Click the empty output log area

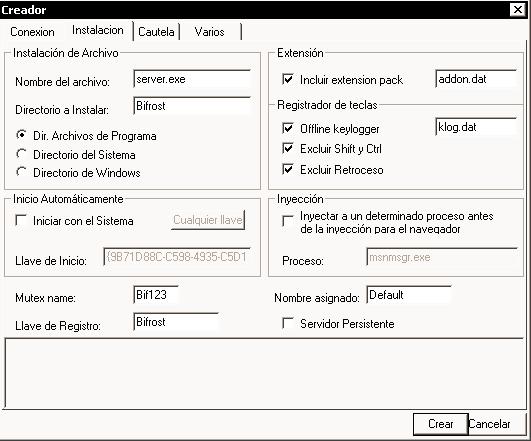[x=264, y=373]
